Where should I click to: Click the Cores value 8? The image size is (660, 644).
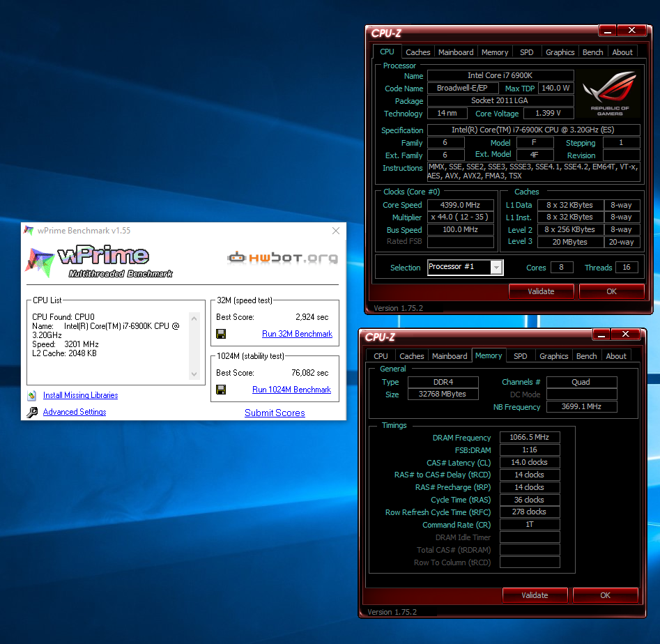tap(562, 267)
